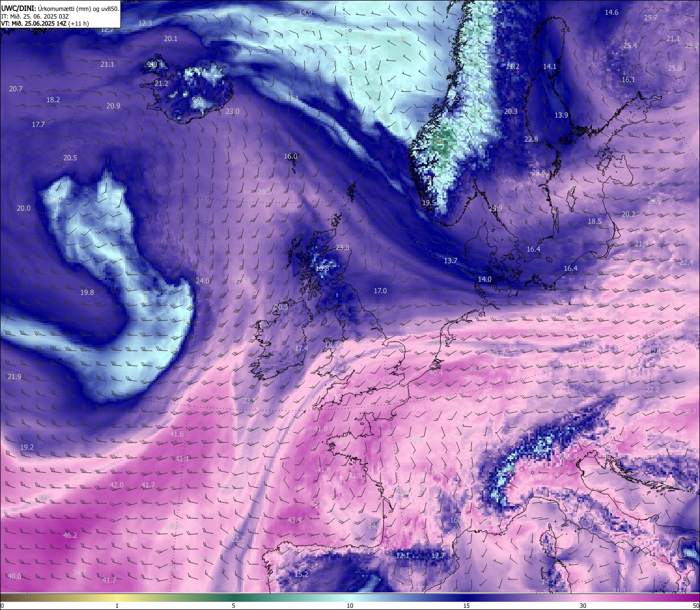Click the 13.9 value label
700x610 pixels.
point(562,115)
